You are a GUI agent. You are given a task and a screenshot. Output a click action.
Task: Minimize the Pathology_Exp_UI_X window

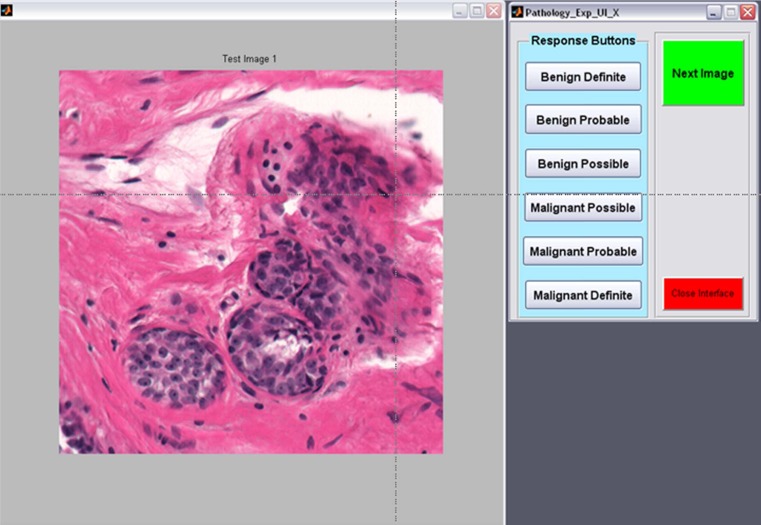(x=714, y=12)
